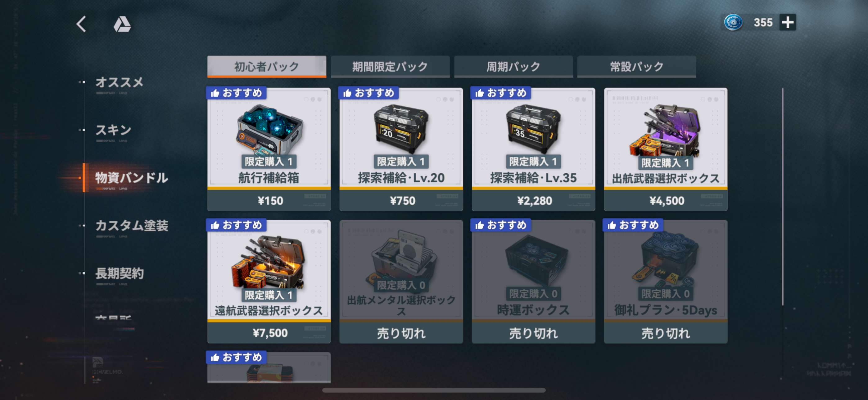The height and width of the screenshot is (400, 868).
Task: Select the 初心者パック tab
Action: coord(267,67)
